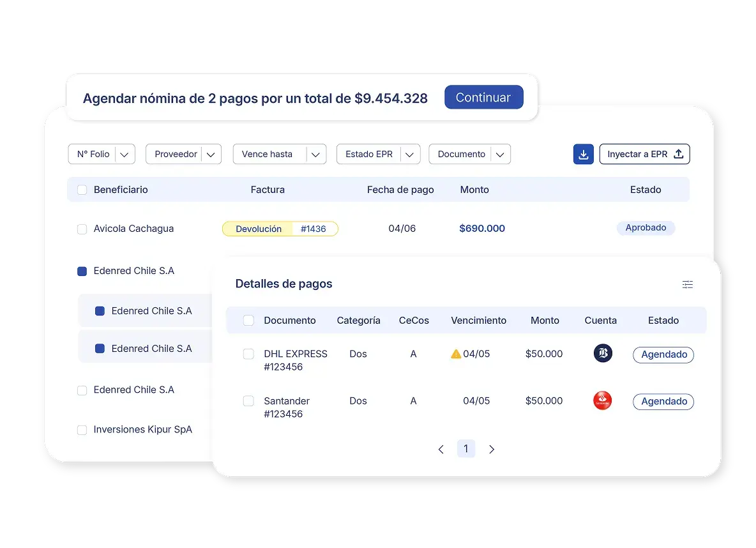Go to previous page arrow

pos(441,450)
